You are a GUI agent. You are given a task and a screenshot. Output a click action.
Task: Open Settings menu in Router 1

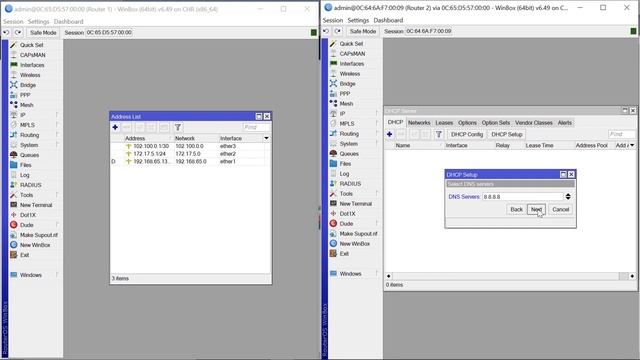(38, 22)
